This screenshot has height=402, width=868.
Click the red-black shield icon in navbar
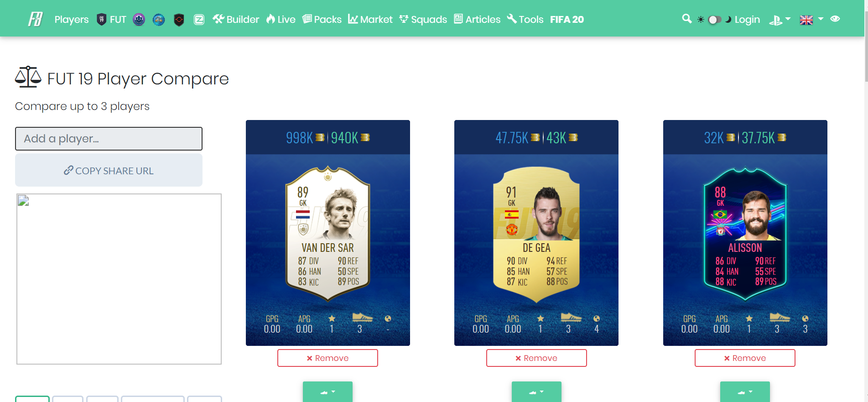[x=179, y=20]
